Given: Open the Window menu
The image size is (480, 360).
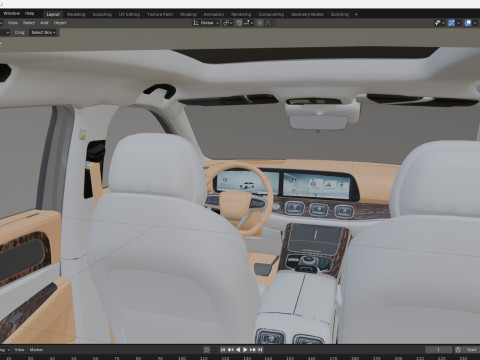Looking at the screenshot, I should pyautogui.click(x=11, y=13).
